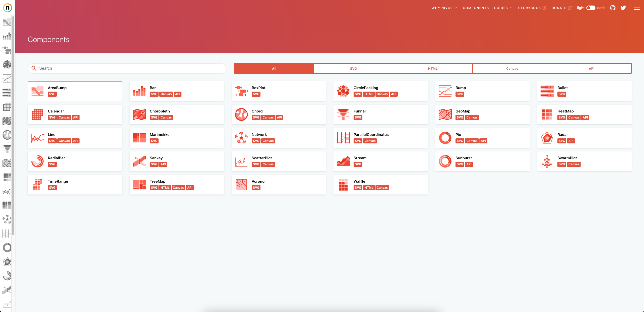
Task: Click the left sidebar scrollbar
Action: [13, 126]
